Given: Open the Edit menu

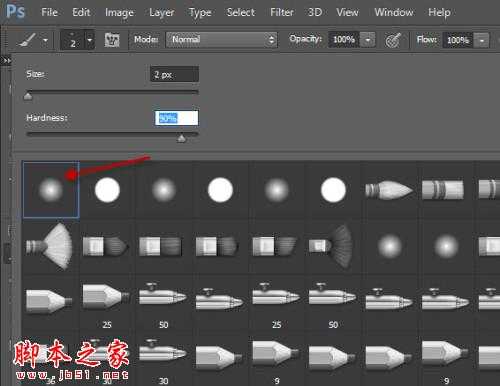Looking at the screenshot, I should tap(81, 12).
